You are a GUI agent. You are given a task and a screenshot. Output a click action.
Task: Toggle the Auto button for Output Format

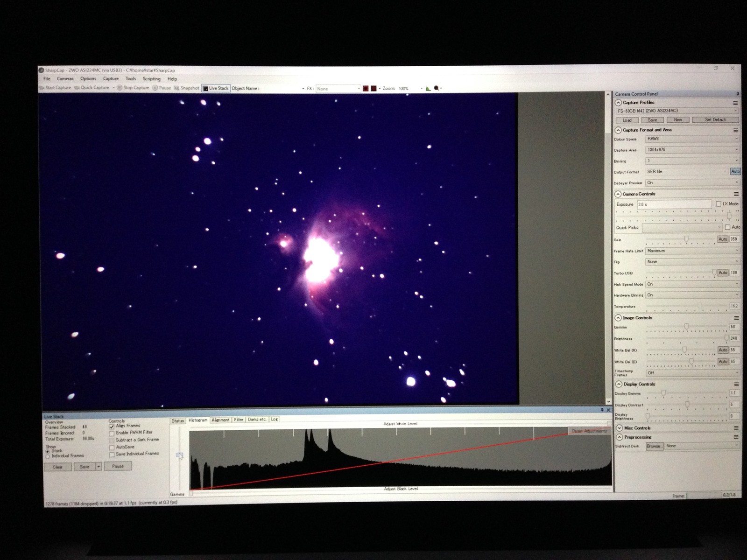(x=735, y=172)
